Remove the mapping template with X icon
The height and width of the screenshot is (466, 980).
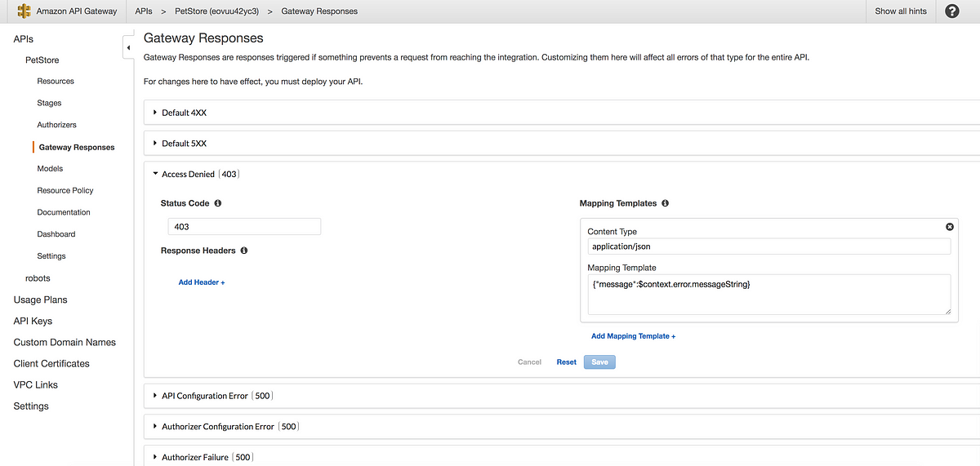click(950, 227)
